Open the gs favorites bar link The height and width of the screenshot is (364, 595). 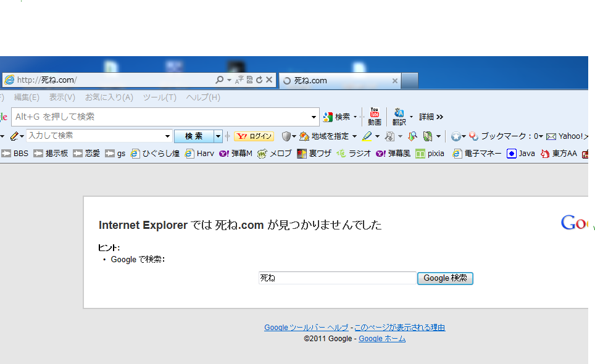[x=115, y=153]
